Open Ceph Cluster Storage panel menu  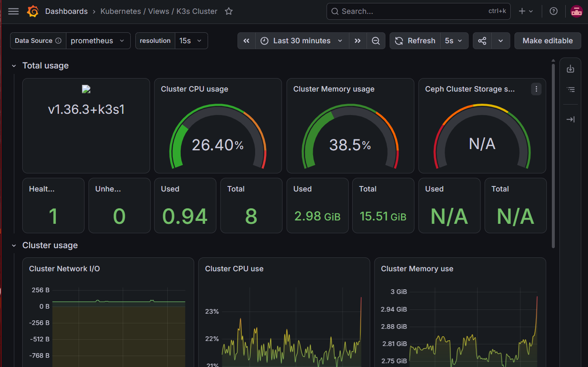click(x=536, y=89)
